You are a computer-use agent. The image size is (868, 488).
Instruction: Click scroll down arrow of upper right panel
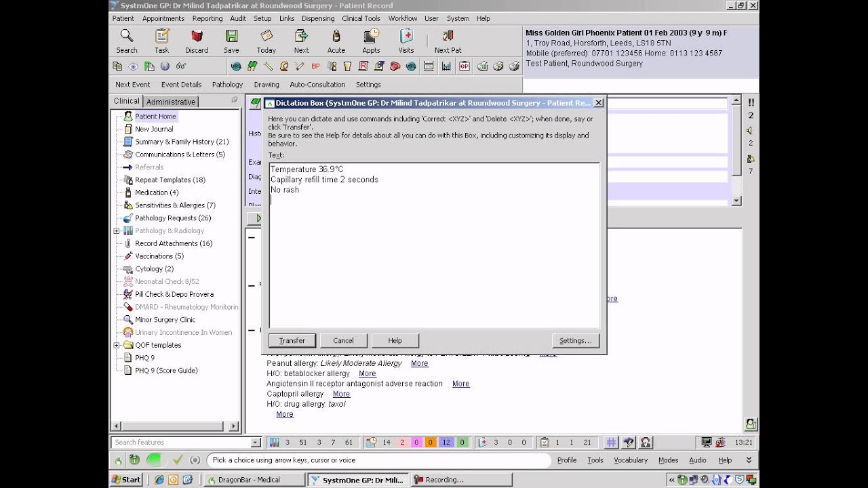click(736, 201)
